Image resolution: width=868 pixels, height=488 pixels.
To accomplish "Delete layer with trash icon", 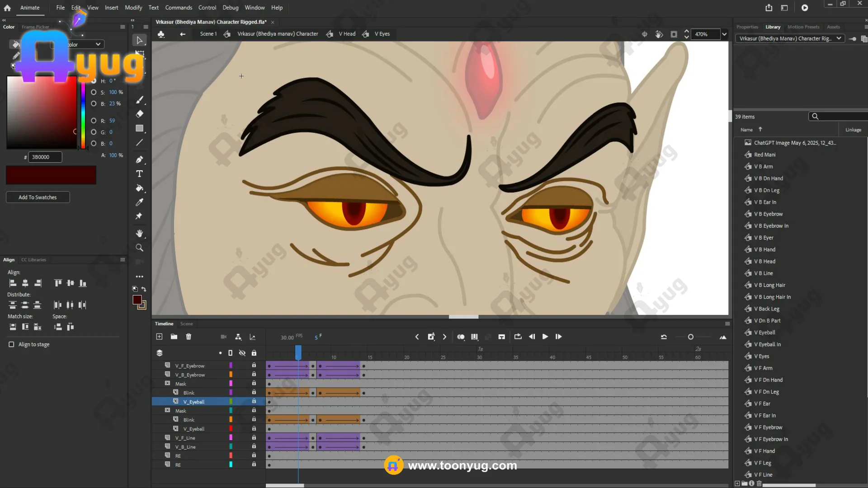I will coord(189,337).
